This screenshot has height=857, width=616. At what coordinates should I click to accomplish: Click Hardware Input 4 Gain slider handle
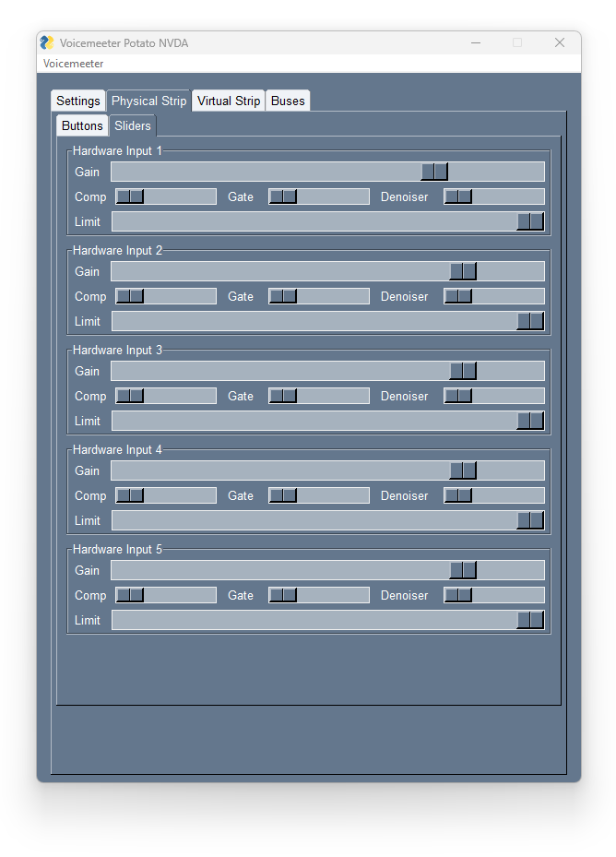coord(463,470)
